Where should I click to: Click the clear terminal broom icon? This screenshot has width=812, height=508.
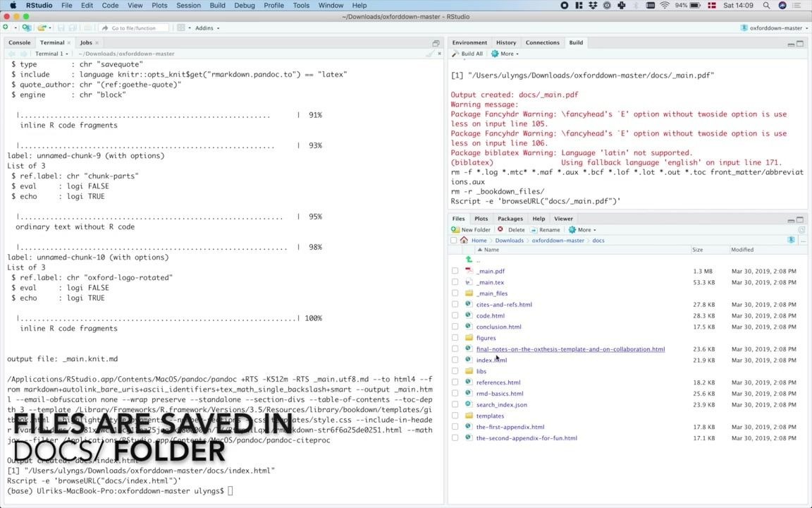pyautogui.click(x=429, y=54)
